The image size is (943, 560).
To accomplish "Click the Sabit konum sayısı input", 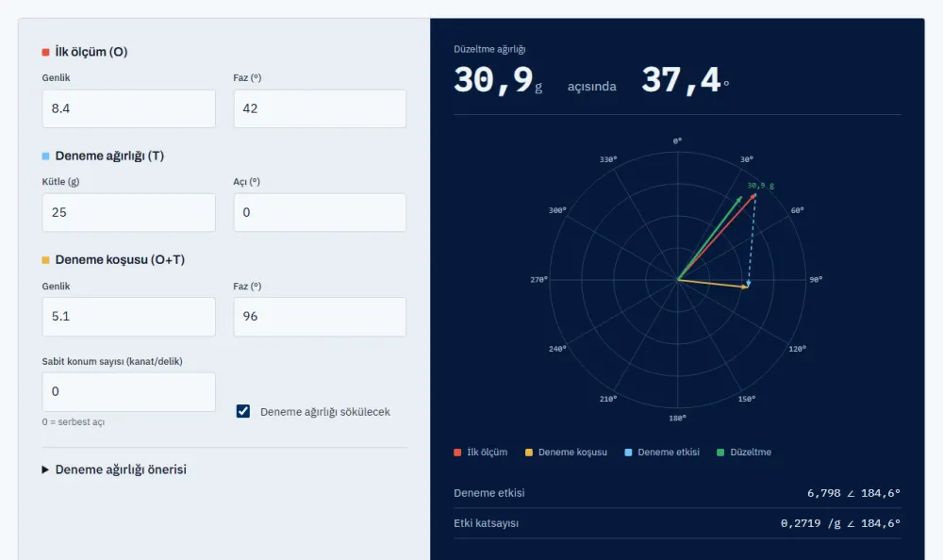I will pyautogui.click(x=128, y=392).
